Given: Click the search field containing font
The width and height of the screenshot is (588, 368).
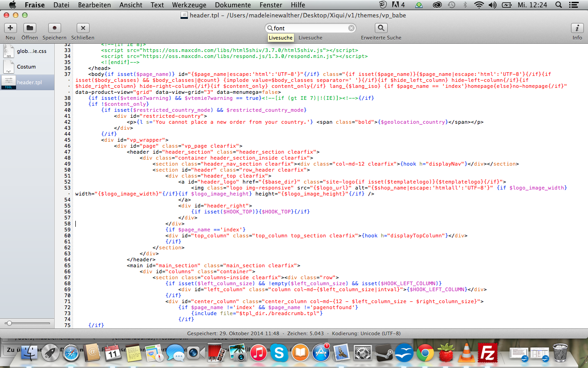Looking at the screenshot, I should click(x=311, y=28).
